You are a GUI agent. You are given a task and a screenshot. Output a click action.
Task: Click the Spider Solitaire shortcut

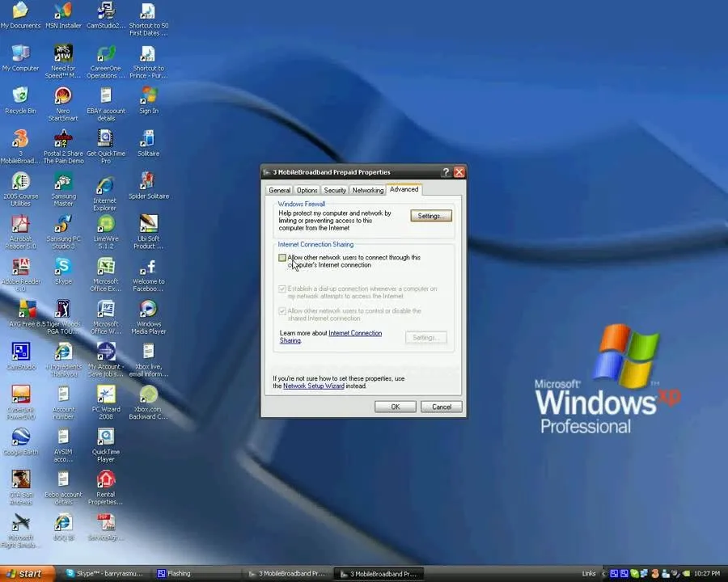tap(149, 186)
